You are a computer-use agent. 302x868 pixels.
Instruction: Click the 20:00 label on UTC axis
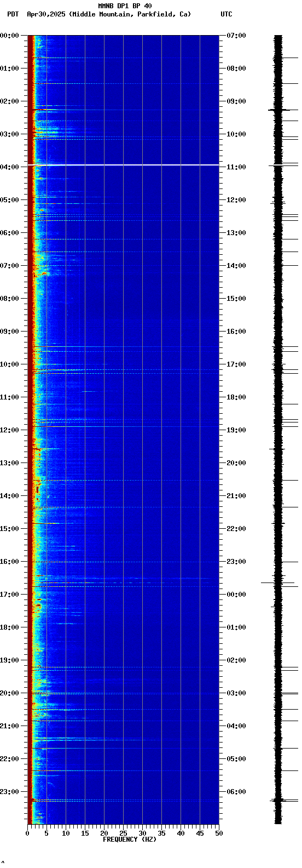(x=236, y=463)
